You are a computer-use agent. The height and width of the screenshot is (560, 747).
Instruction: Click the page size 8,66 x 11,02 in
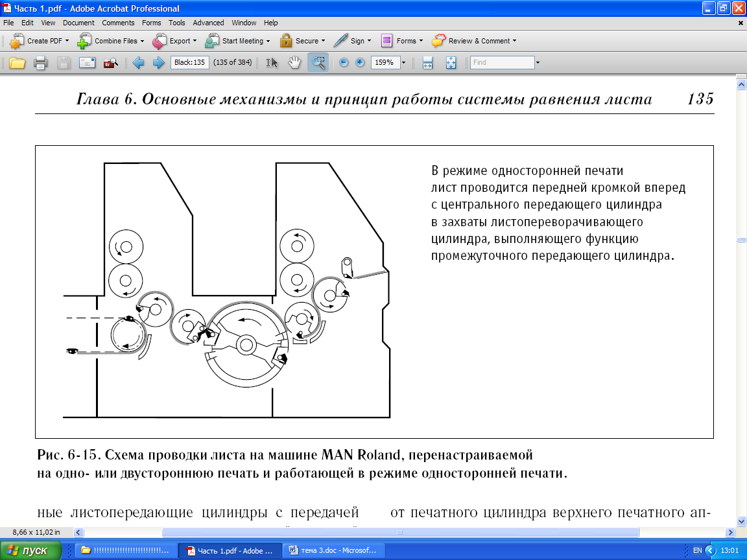36,532
